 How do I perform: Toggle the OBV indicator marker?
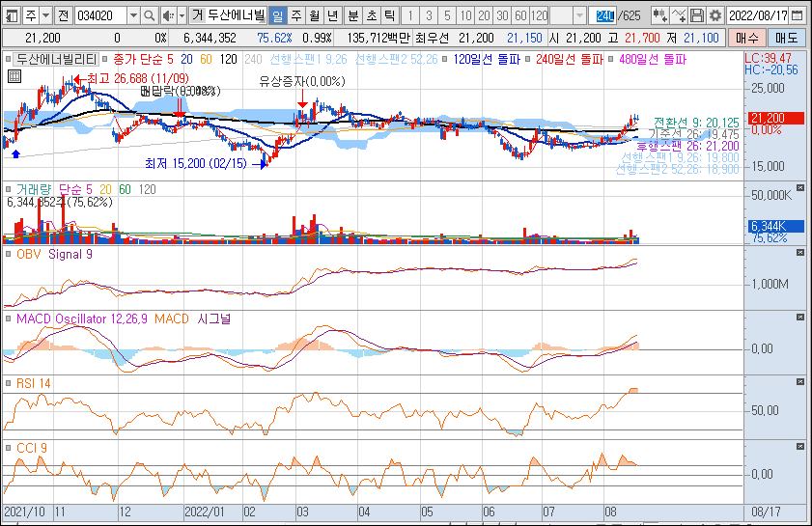pos(8,254)
